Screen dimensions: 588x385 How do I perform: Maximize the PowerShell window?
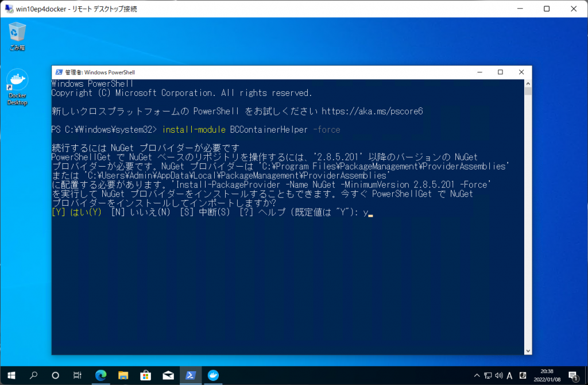[500, 72]
